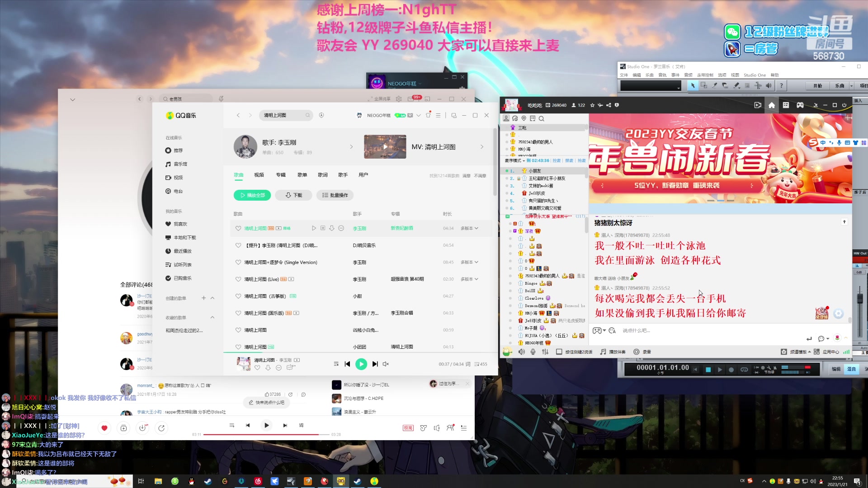Open YY audio mixer settings icon
Screen dimensions: 868x488
[x=545, y=352]
